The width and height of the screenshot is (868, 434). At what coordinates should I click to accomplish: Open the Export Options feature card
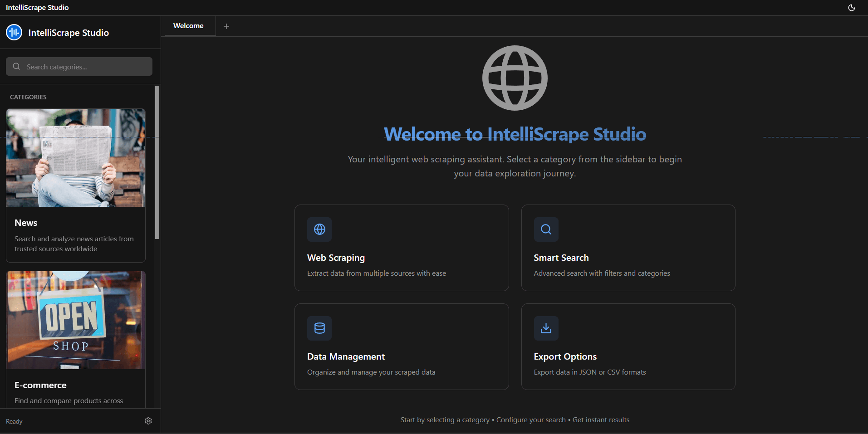point(628,346)
